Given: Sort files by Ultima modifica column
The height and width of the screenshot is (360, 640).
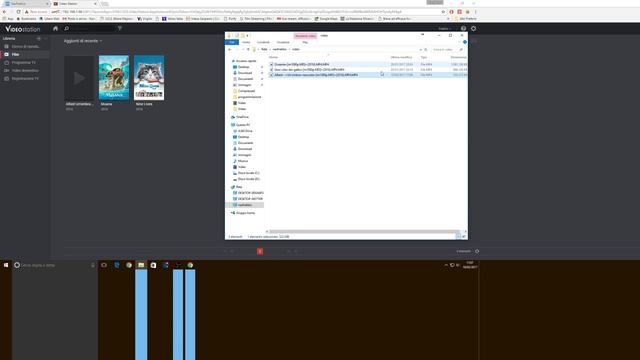Looking at the screenshot, I should point(401,57).
